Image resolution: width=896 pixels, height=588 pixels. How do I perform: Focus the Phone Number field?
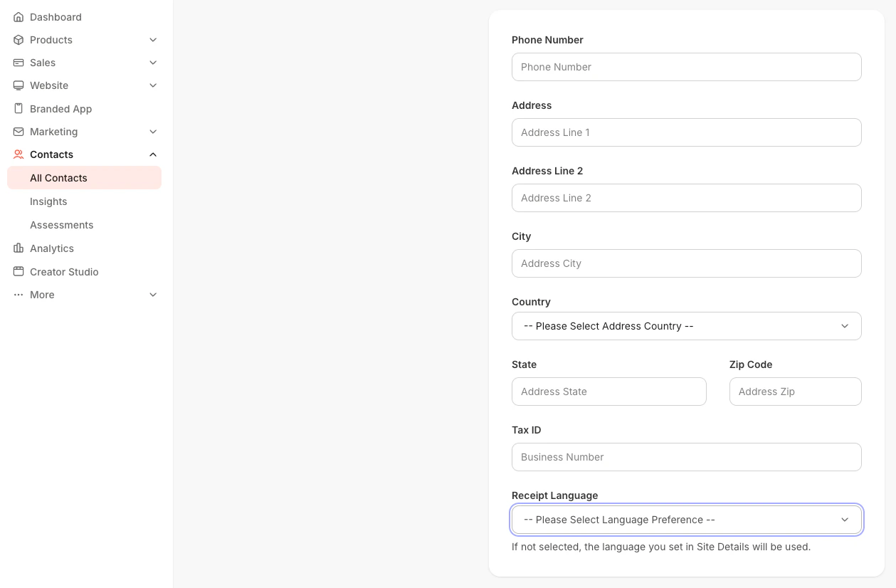[x=686, y=67]
